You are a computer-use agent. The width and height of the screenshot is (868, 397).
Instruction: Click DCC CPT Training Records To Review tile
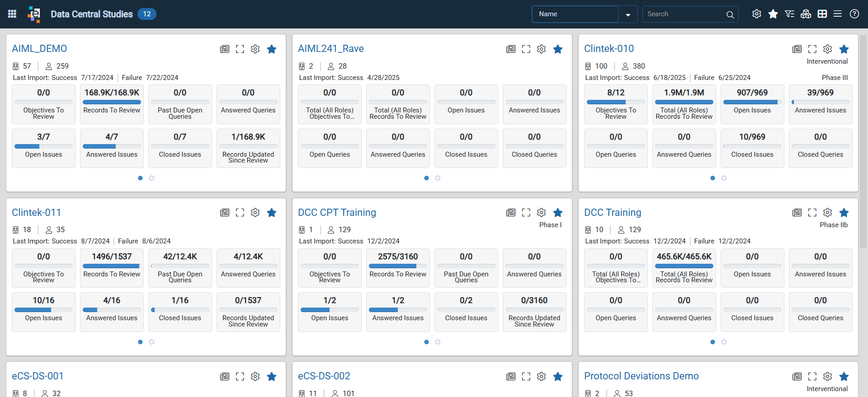click(x=398, y=268)
